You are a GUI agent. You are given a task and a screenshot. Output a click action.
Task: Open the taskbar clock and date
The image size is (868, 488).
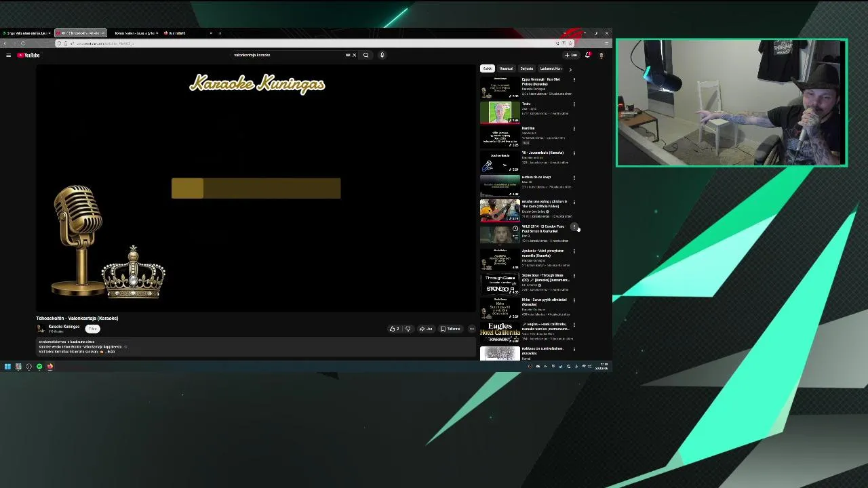(x=601, y=367)
